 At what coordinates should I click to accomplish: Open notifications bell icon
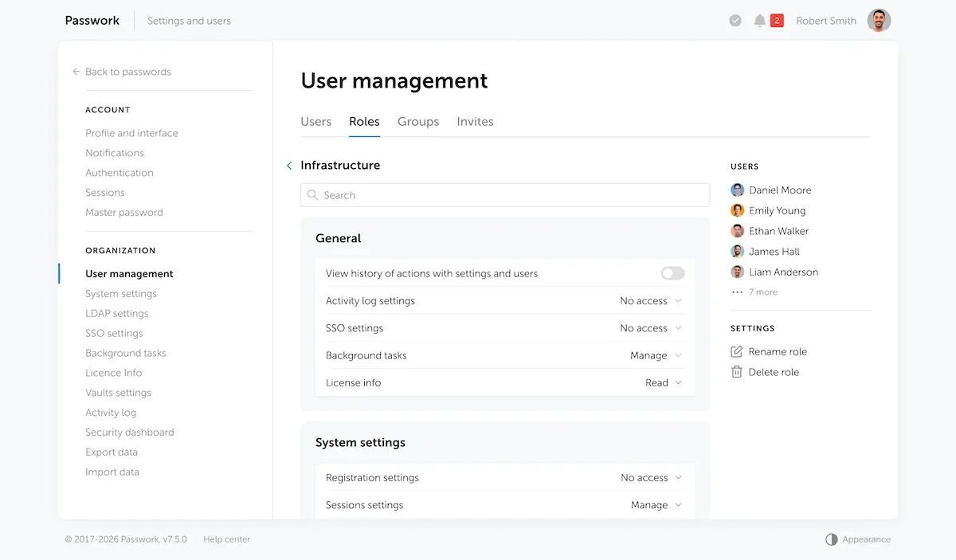click(759, 21)
